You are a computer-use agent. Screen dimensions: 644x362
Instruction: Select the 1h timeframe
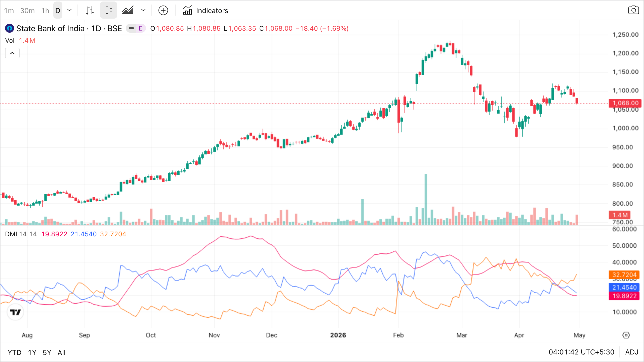click(45, 11)
